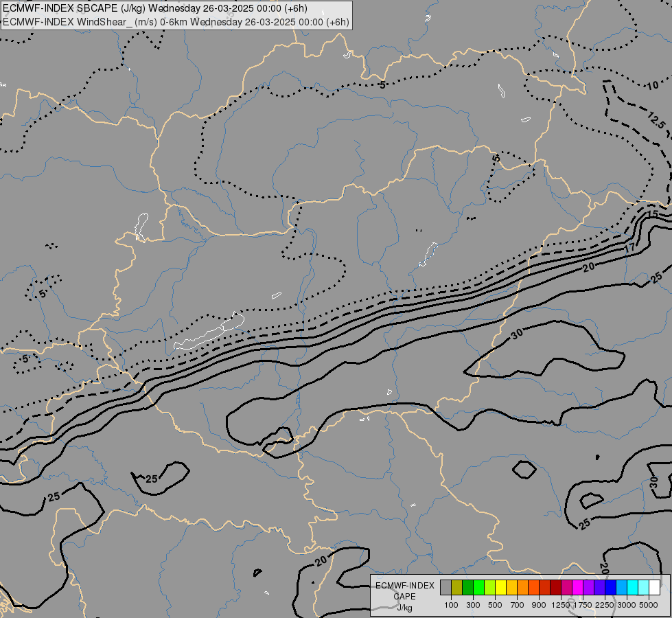Click the 100 tick label in legend
The image size is (672, 618).
pos(451,605)
